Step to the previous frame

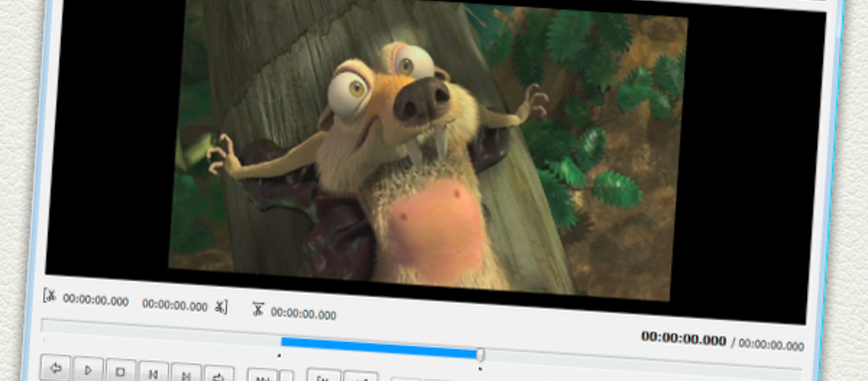tap(153, 373)
